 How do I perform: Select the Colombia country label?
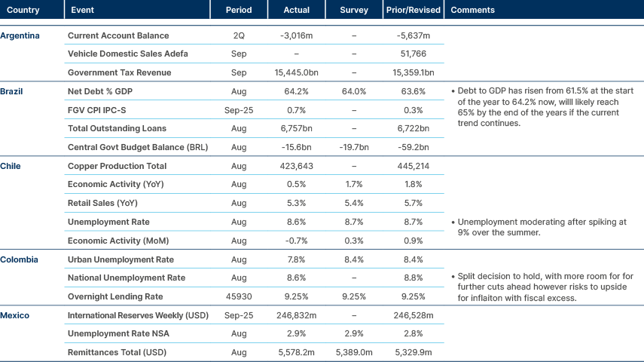click(x=18, y=259)
